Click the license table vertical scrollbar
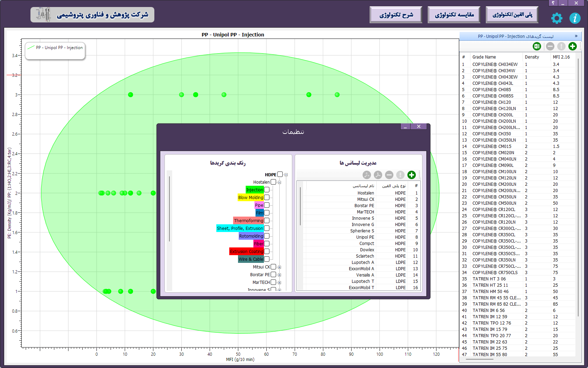588x368 pixels. click(x=300, y=206)
